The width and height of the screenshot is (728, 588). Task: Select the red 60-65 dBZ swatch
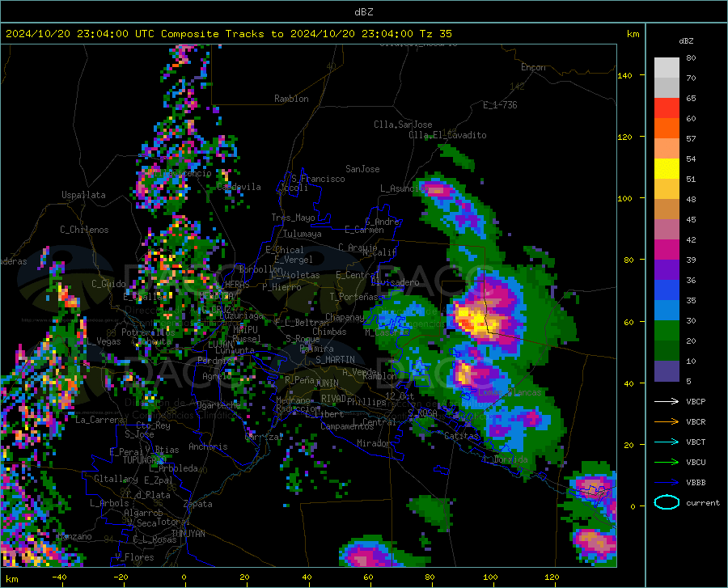pyautogui.click(x=667, y=108)
